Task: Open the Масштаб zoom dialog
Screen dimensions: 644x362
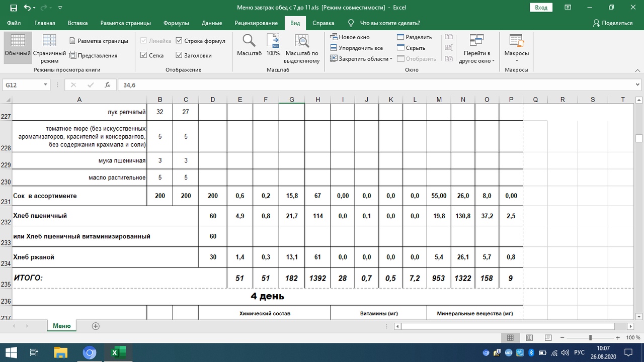Action: [249, 45]
